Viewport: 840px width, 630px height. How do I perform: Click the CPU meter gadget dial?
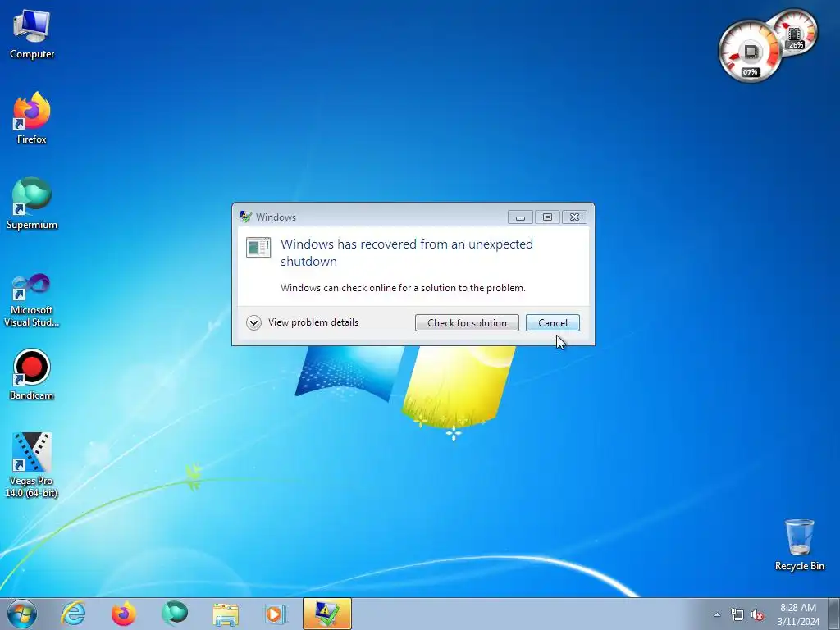click(x=749, y=52)
